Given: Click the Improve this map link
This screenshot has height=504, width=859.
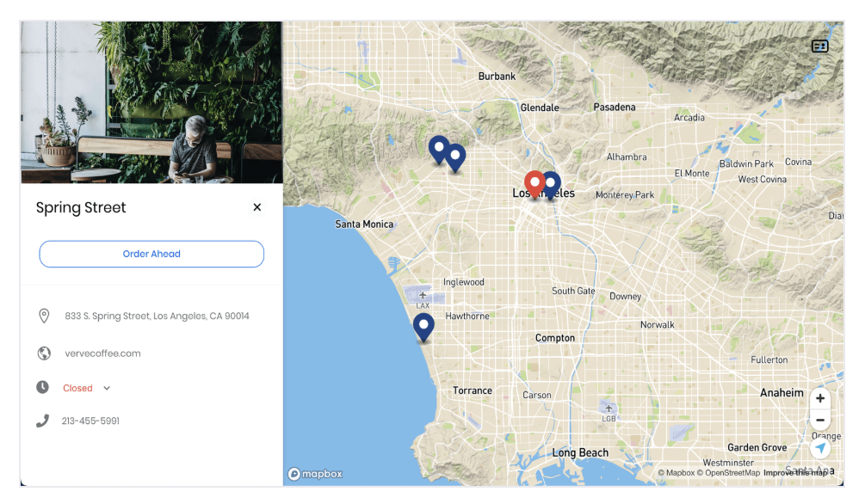Looking at the screenshot, I should pyautogui.click(x=794, y=473).
